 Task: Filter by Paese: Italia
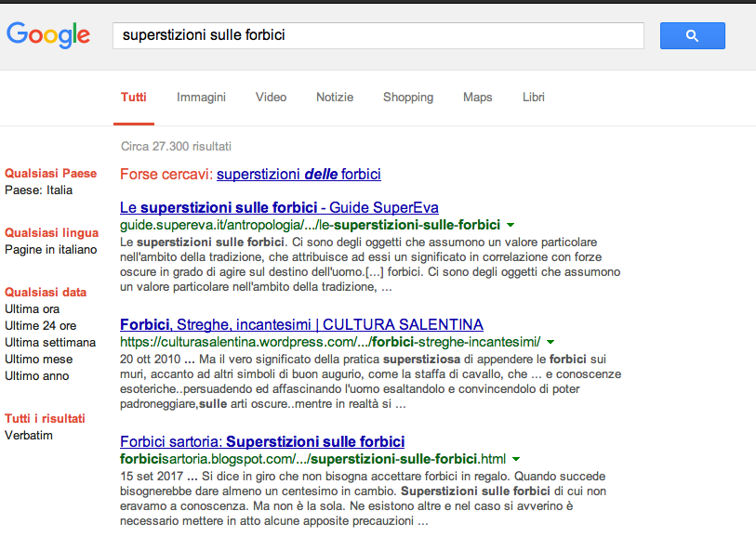tap(38, 190)
